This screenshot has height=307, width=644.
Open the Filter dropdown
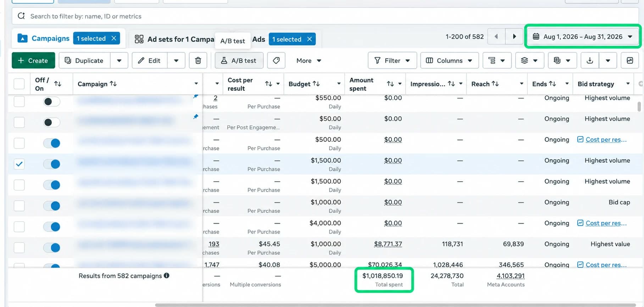392,61
